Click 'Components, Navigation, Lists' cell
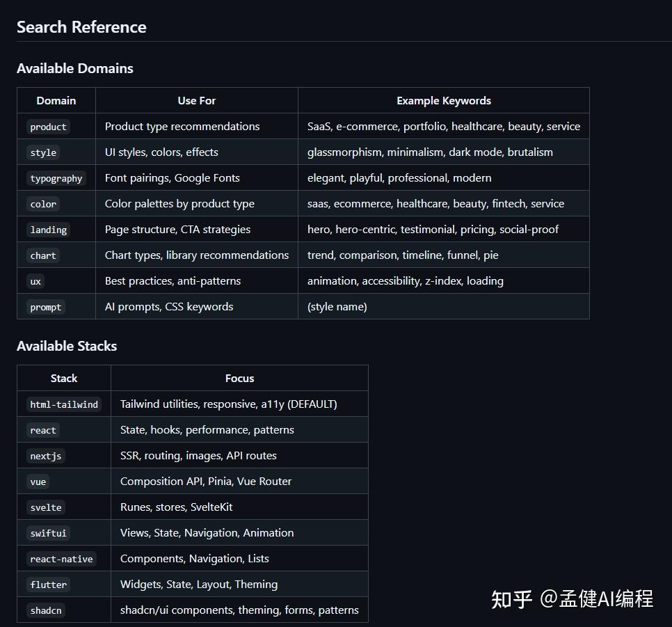 pos(239,558)
